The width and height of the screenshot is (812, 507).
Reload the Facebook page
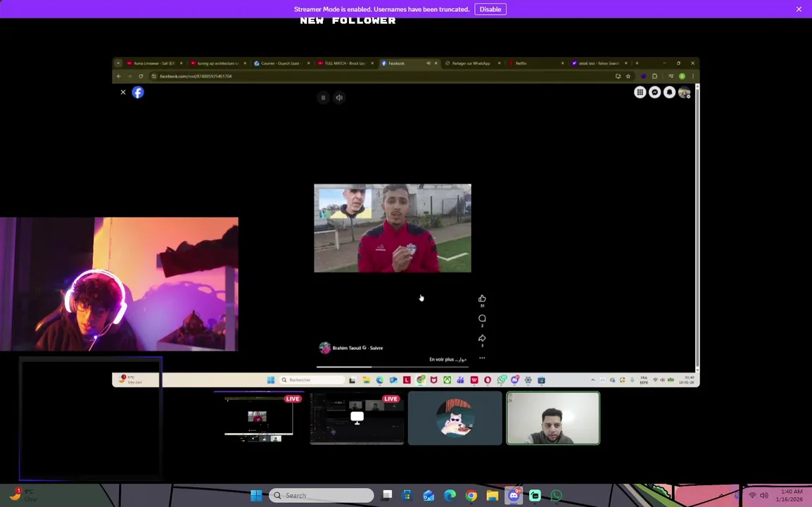tap(141, 76)
